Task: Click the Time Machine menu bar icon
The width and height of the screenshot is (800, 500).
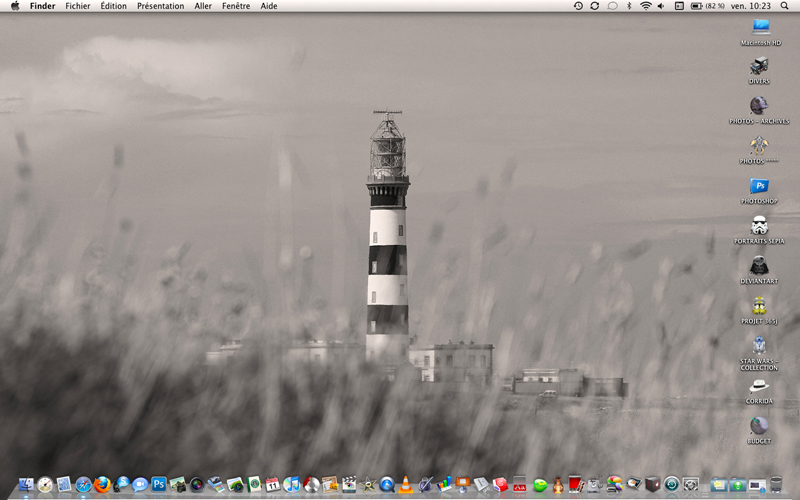Action: pyautogui.click(x=578, y=6)
